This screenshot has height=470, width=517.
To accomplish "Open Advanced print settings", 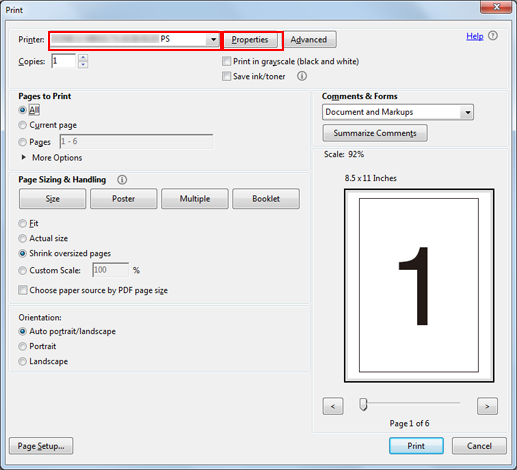I will click(309, 40).
